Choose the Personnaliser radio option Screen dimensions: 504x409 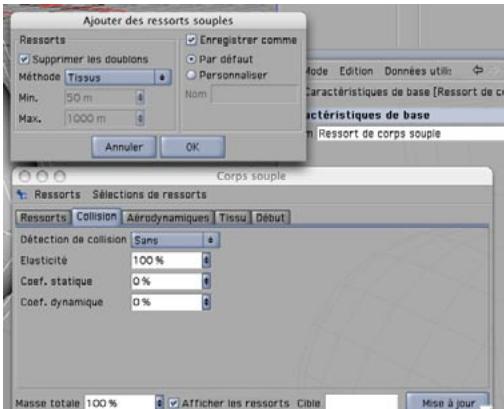coord(191,75)
